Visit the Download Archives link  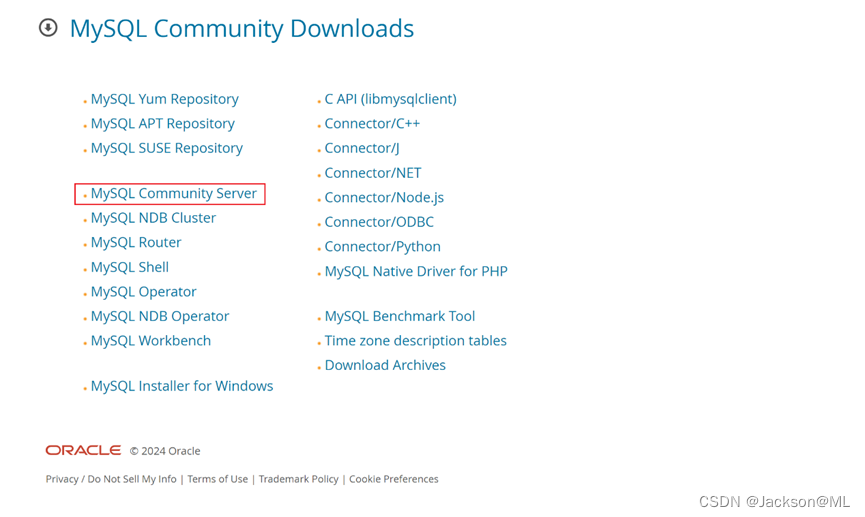[385, 365]
